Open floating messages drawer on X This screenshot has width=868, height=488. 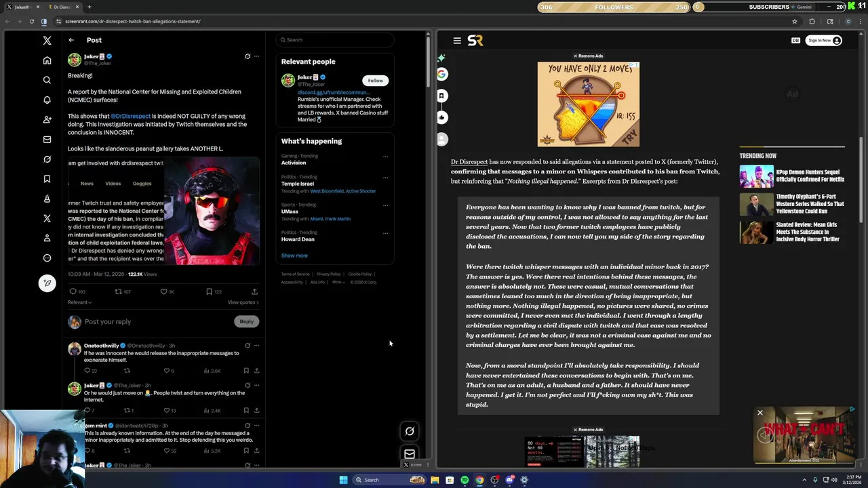pos(410,453)
